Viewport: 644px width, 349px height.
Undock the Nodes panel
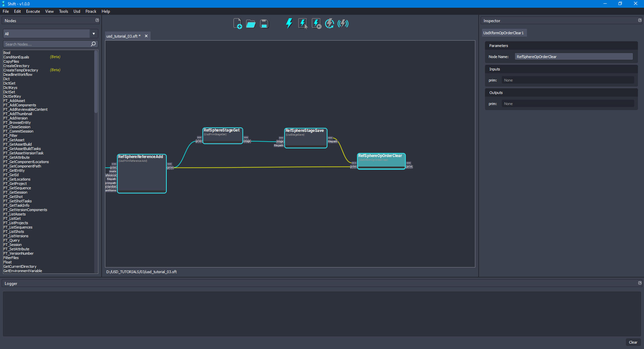(x=97, y=20)
